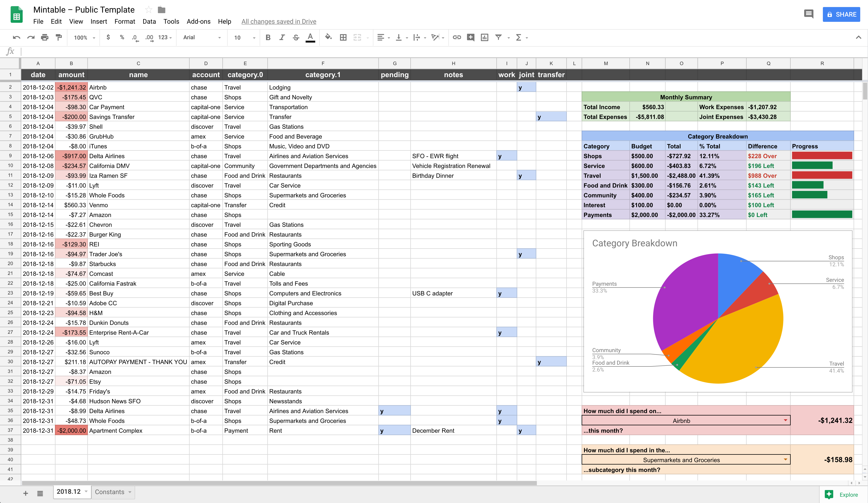Star this spreadsheet document
Image resolution: width=868 pixels, height=503 pixels.
click(x=148, y=10)
